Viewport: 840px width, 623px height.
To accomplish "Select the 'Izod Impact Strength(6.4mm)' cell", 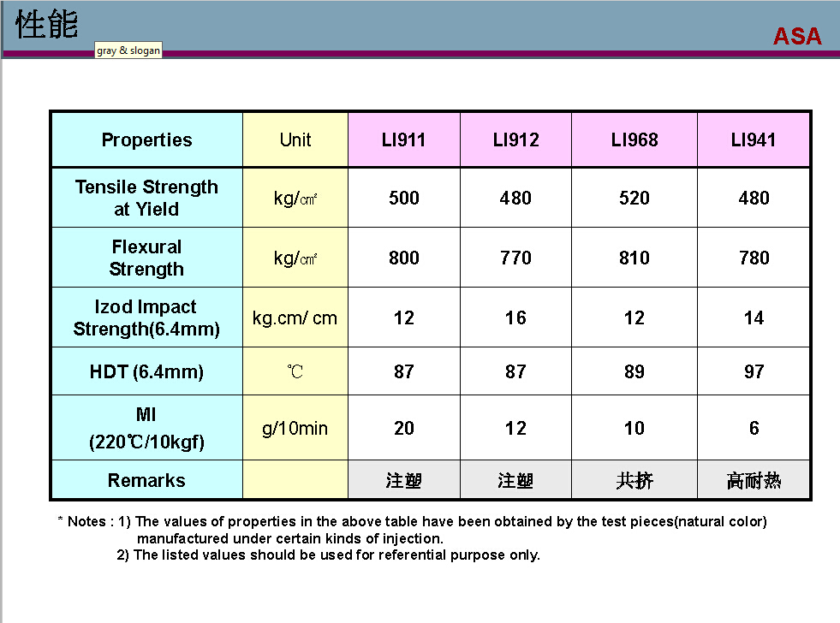I will [146, 317].
